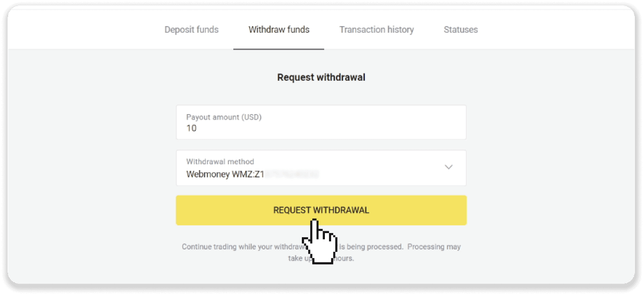Click the Withdrawal method card
The image size is (644, 295).
pyautogui.click(x=321, y=168)
